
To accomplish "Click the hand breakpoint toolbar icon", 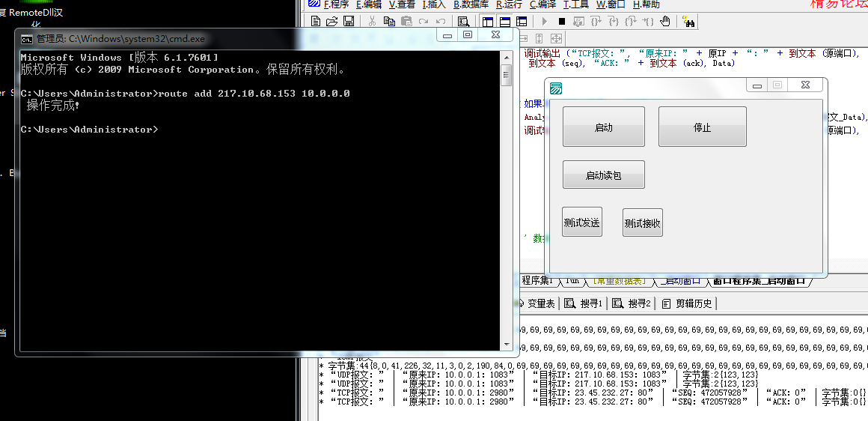I will (x=665, y=22).
